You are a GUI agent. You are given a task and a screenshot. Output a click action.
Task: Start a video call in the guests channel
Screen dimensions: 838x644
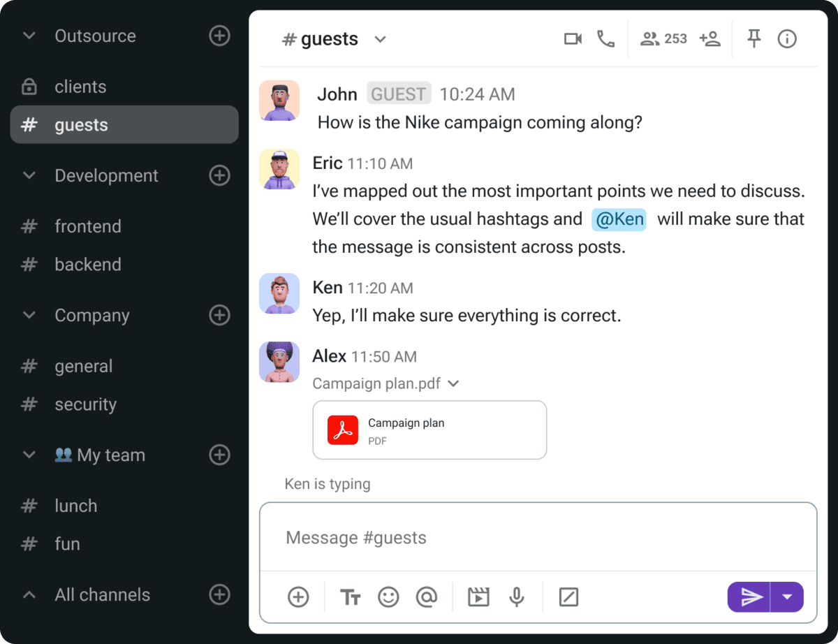click(573, 39)
